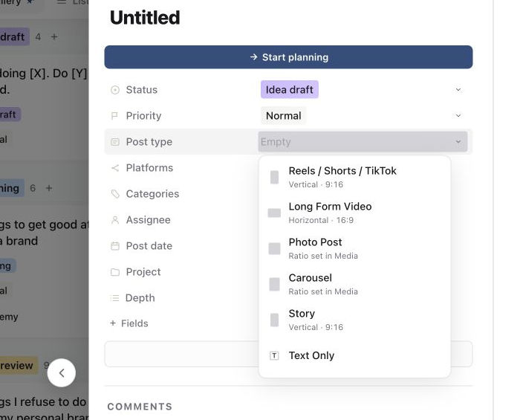Click the vertical icon beside Story
The width and height of the screenshot is (520, 420).
(x=274, y=320)
